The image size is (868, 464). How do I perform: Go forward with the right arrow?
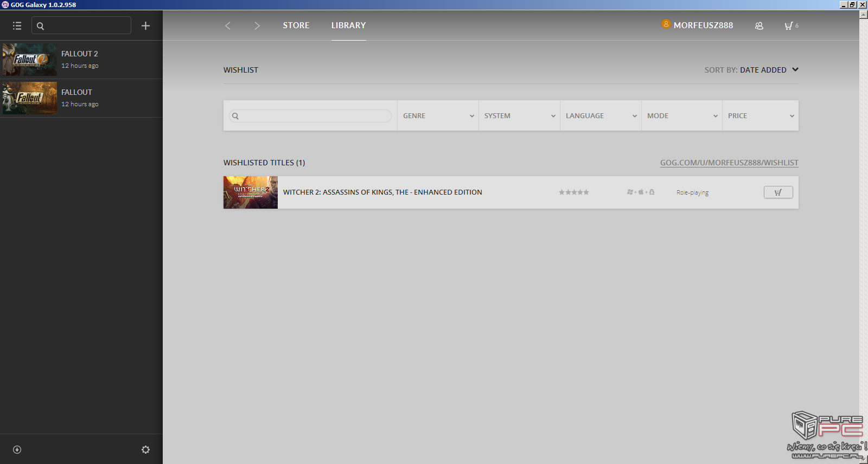(x=257, y=25)
